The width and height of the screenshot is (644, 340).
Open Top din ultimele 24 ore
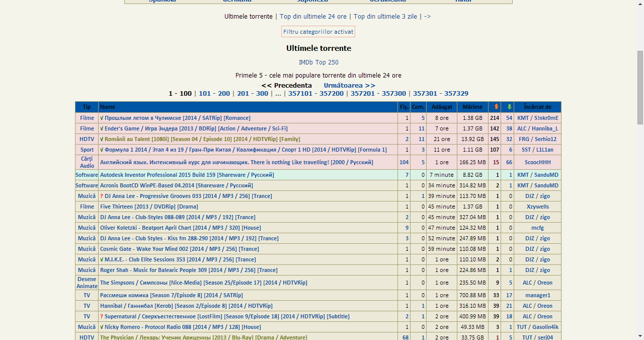click(313, 16)
